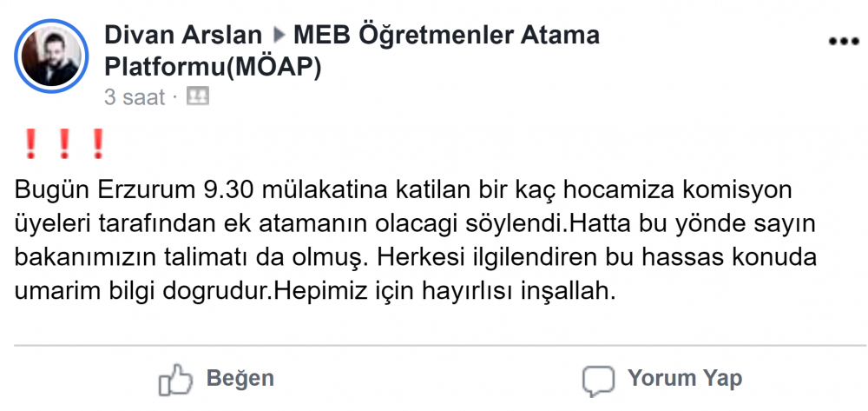
Task: Click the post line starting "umarim bilgi"
Action: click(x=316, y=291)
